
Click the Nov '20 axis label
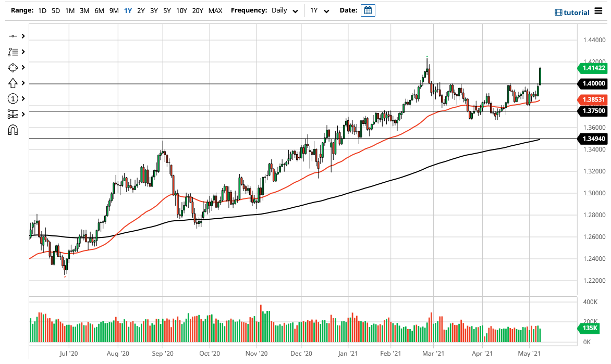click(x=256, y=354)
